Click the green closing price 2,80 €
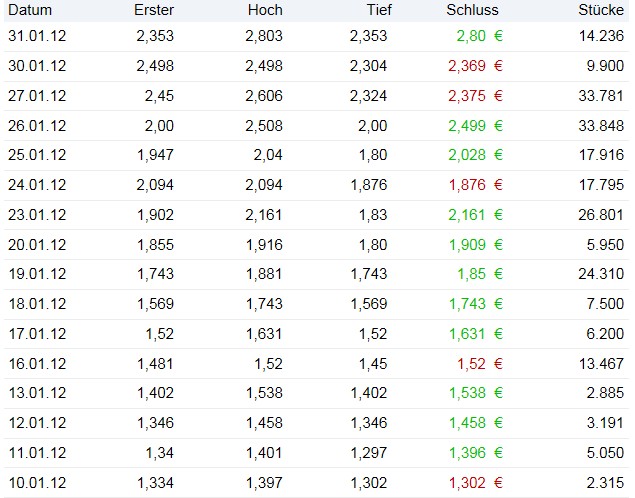This screenshot has height=498, width=635. 479,36
